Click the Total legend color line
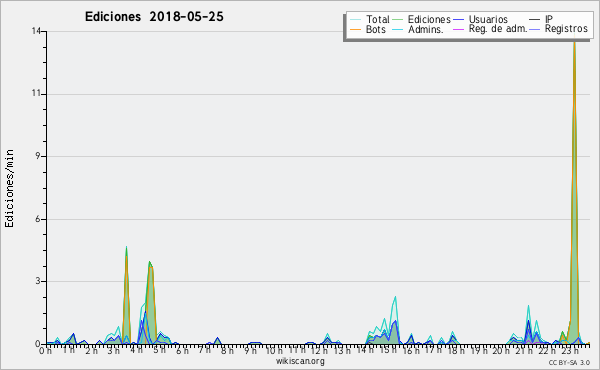 click(x=355, y=20)
